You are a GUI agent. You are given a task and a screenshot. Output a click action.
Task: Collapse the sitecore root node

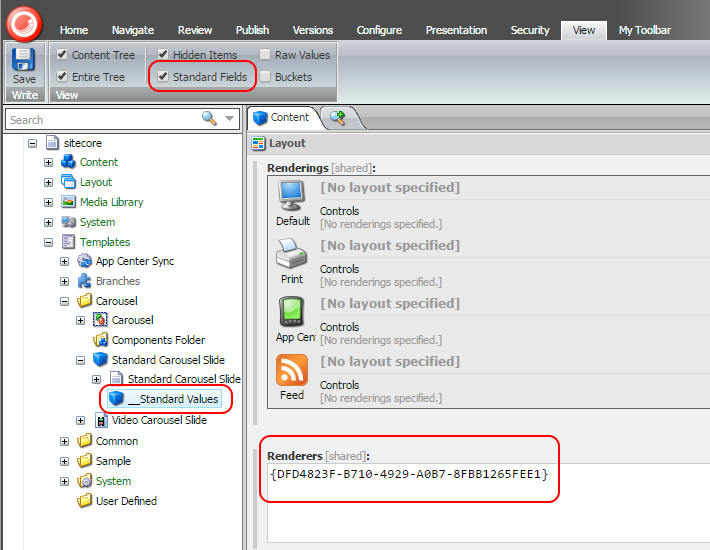[x=33, y=143]
